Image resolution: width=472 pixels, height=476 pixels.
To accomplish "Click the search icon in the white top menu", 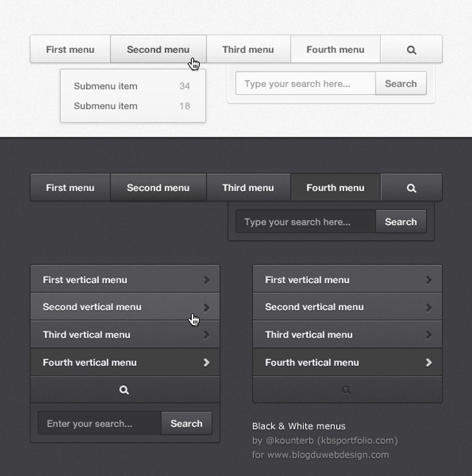I will [411, 49].
